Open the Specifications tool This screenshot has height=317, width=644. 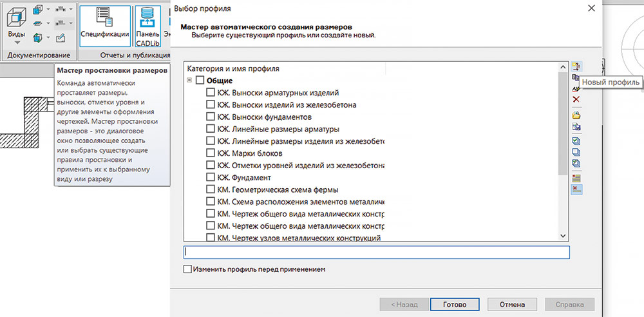pyautogui.click(x=105, y=24)
